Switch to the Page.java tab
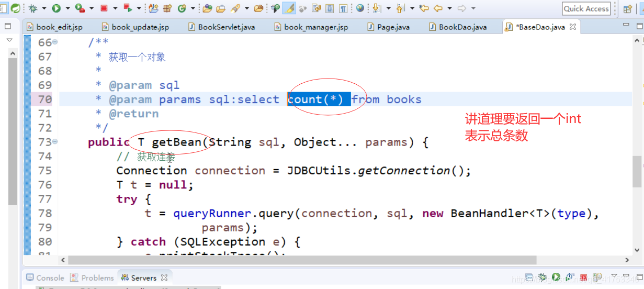The width and height of the screenshot is (644, 289). [388, 27]
